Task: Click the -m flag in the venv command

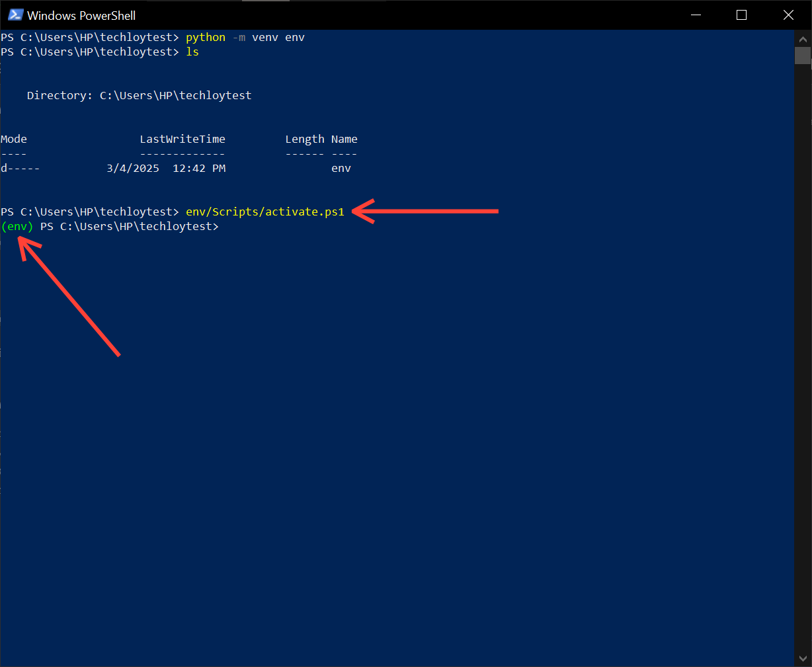Action: 239,37
